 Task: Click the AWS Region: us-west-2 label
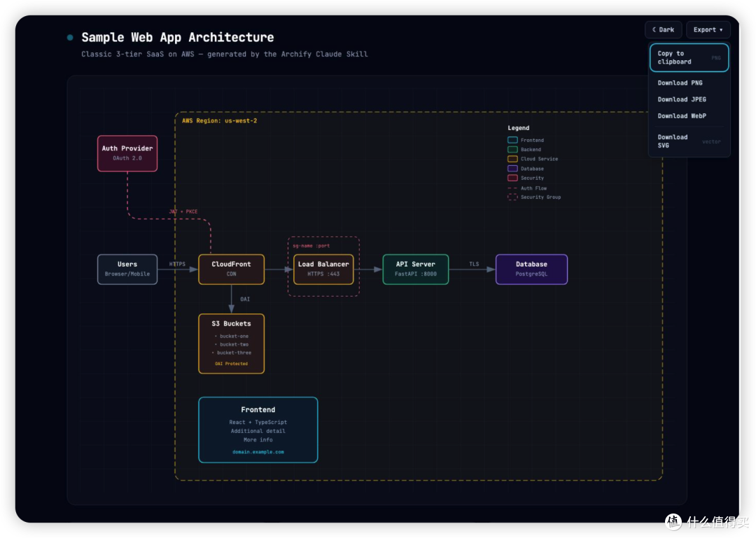[219, 120]
